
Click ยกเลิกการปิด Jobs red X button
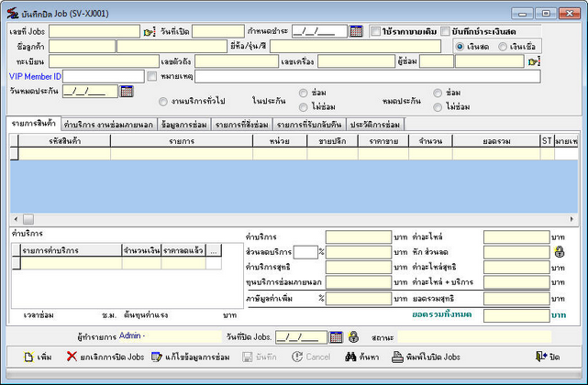pyautogui.click(x=105, y=357)
